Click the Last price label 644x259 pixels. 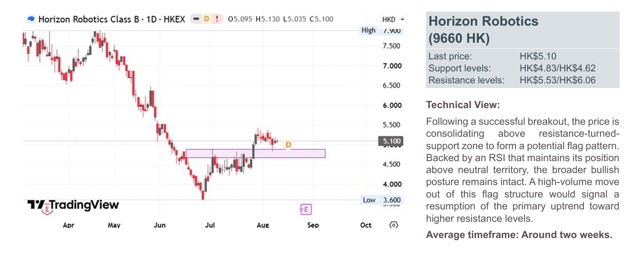pos(450,56)
